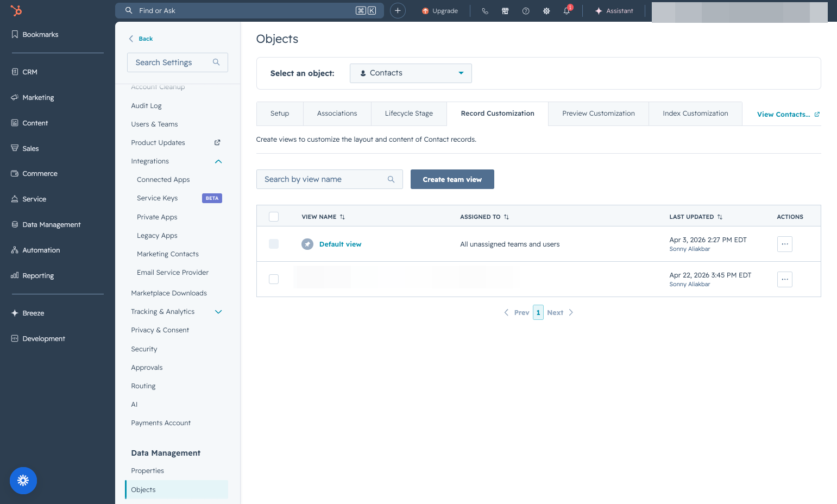Image resolution: width=837 pixels, height=504 pixels.
Task: Open the notifications bell
Action: [x=567, y=10]
